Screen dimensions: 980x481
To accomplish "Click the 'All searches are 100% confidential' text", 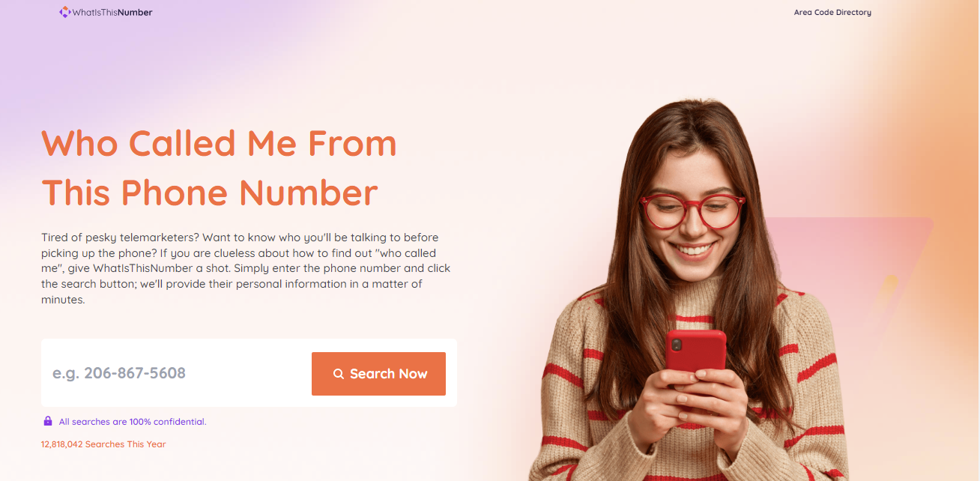I will pos(133,422).
